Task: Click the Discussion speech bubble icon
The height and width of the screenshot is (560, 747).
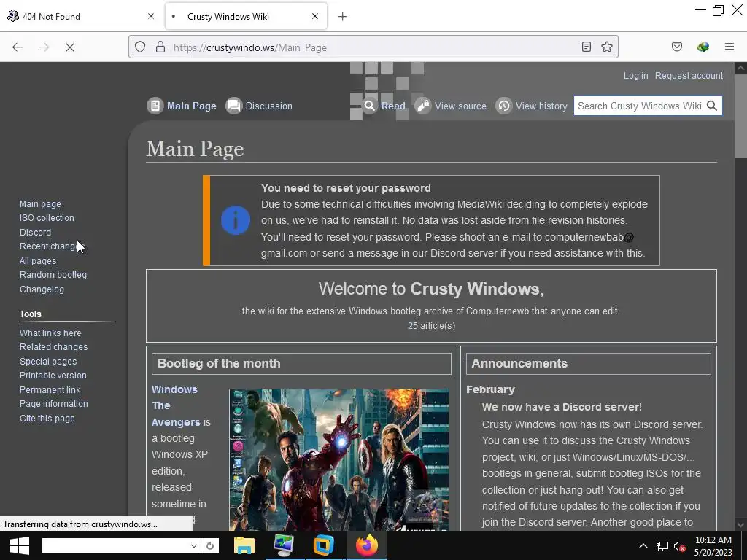Action: 234,106
